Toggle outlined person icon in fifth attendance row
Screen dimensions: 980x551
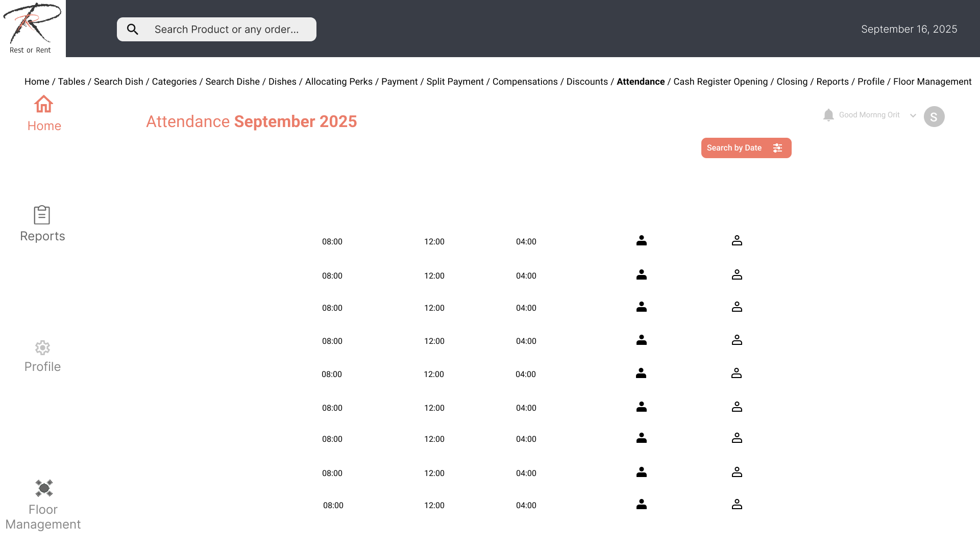736,373
